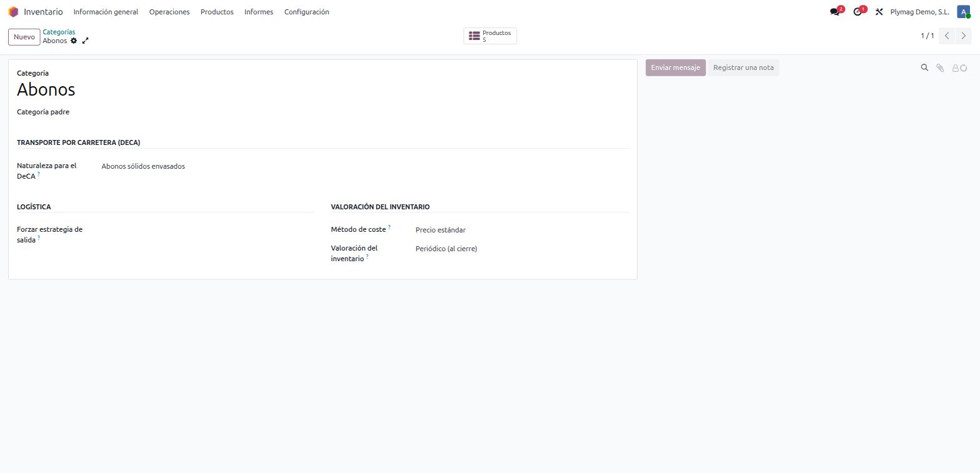Open the user avatar menu
The height and width of the screenshot is (473, 980).
tap(963, 12)
